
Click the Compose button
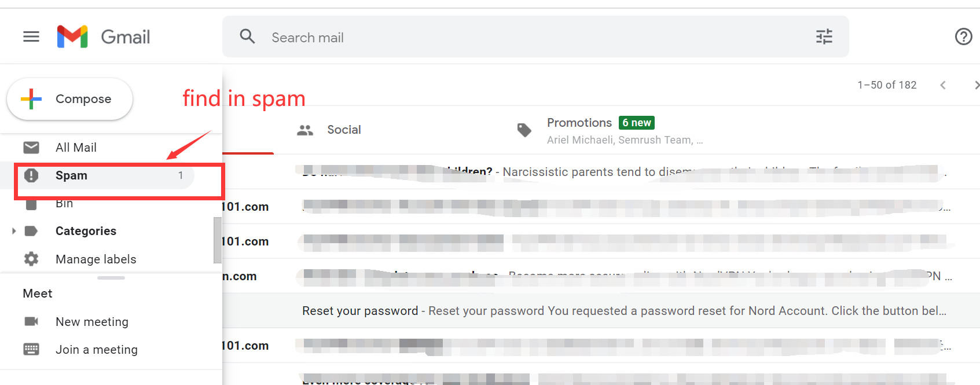[x=70, y=99]
